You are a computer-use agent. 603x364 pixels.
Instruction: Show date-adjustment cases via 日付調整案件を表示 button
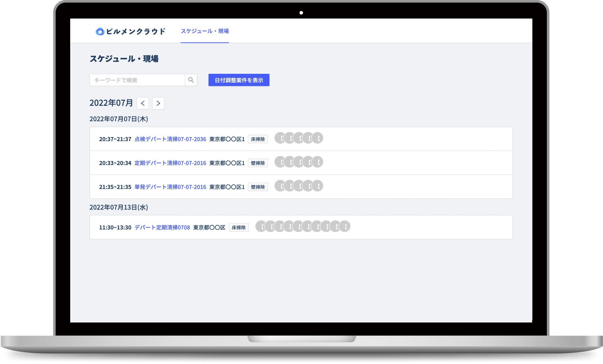click(238, 80)
